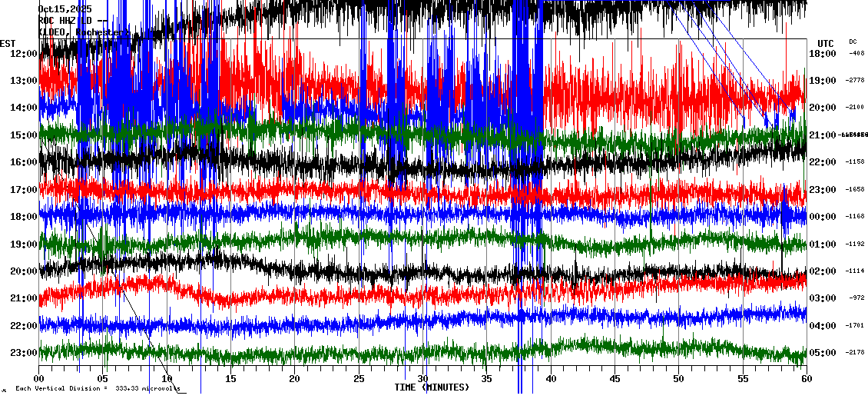Click the 00:00 UTC row label
This screenshot has height=399, width=868.
(x=823, y=217)
